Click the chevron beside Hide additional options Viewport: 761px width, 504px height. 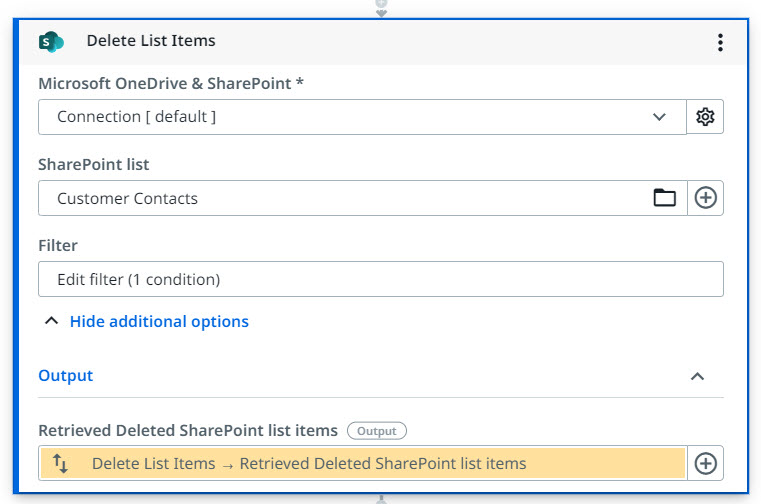tap(49, 322)
